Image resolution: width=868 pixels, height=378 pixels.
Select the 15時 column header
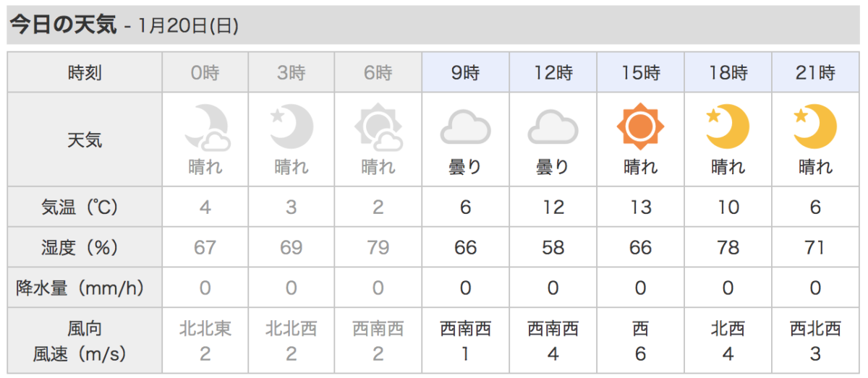pyautogui.click(x=640, y=72)
